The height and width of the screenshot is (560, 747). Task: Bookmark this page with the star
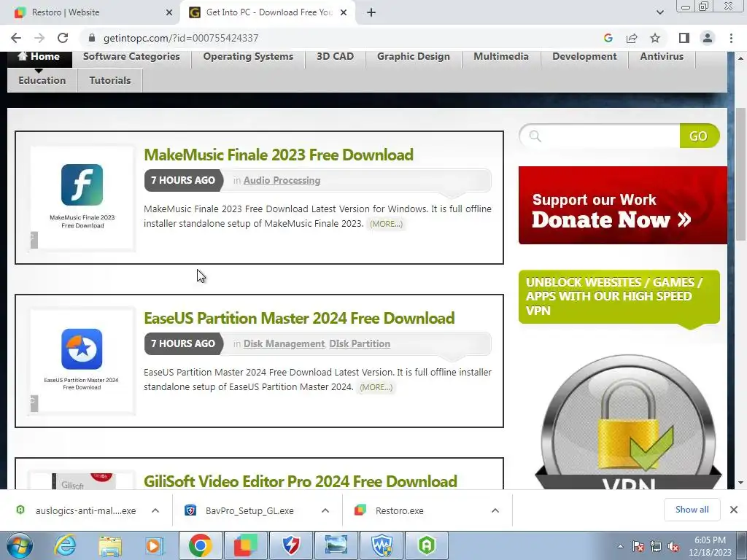click(655, 38)
